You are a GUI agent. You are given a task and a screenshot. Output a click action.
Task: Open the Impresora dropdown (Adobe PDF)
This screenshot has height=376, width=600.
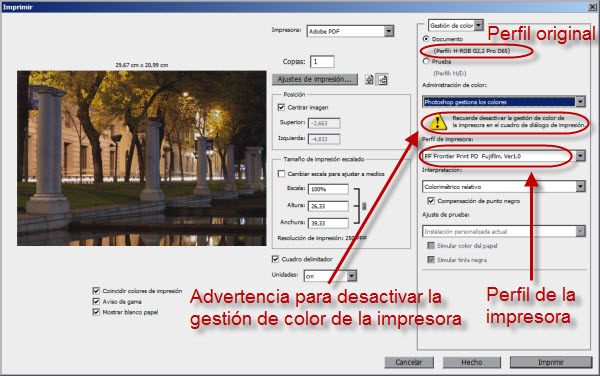[350, 31]
